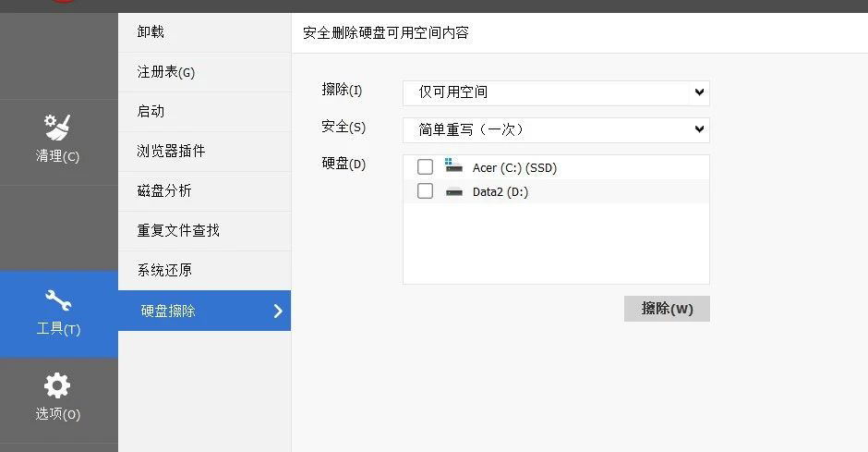
Task: Click the 硬盘(D) label
Action: pos(344,164)
